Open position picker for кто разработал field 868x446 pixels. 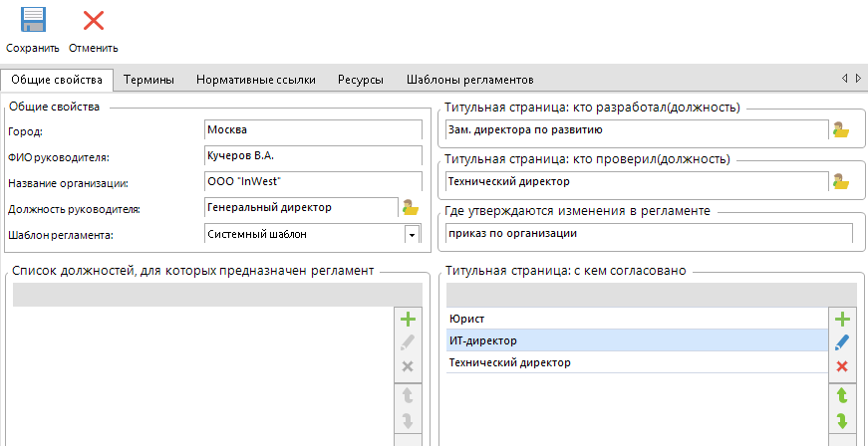tap(840, 129)
